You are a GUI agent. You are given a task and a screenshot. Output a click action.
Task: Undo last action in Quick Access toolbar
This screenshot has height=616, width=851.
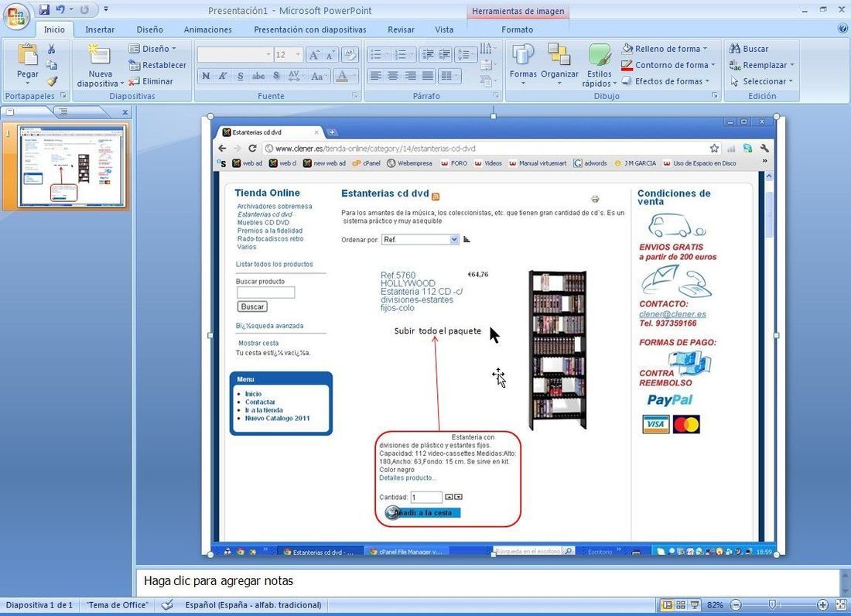(x=60, y=9)
